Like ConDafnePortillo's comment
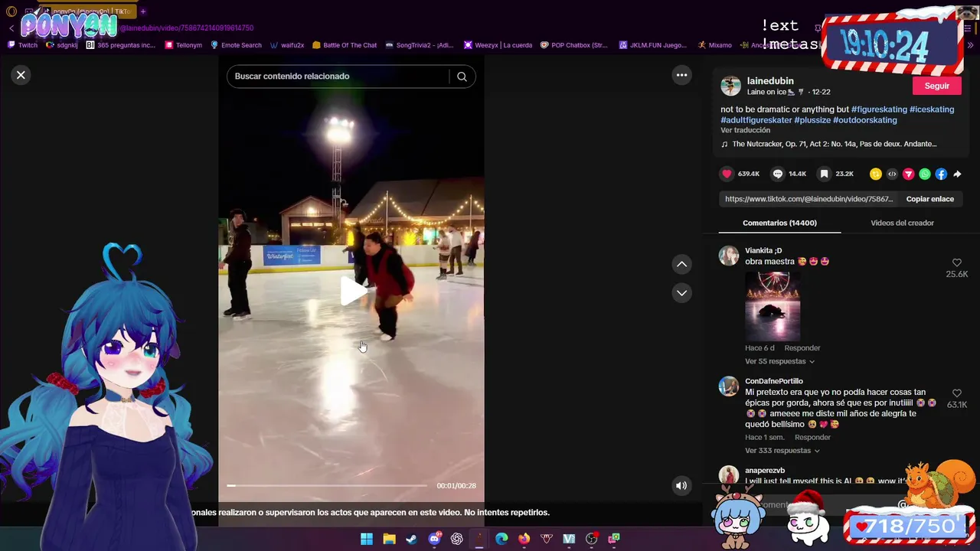 956,393
